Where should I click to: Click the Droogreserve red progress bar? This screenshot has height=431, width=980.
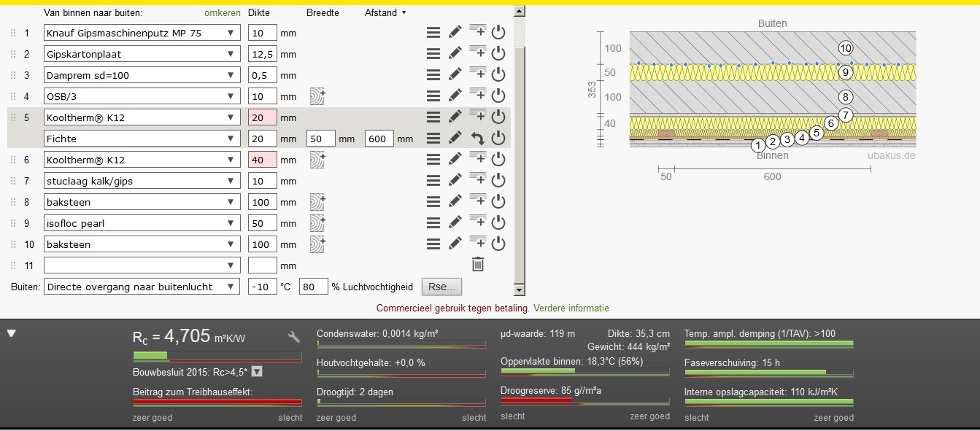tap(585, 400)
